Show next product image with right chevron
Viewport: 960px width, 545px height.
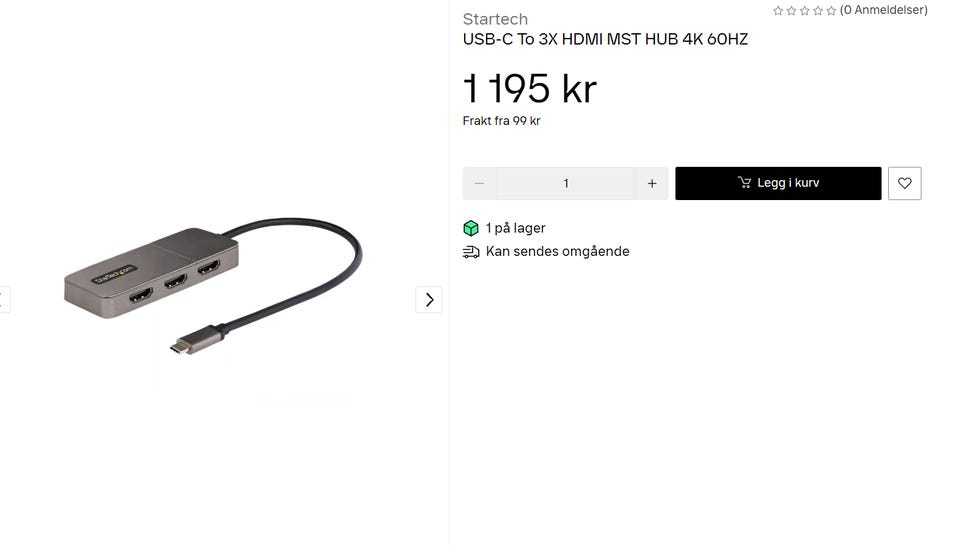tap(429, 299)
